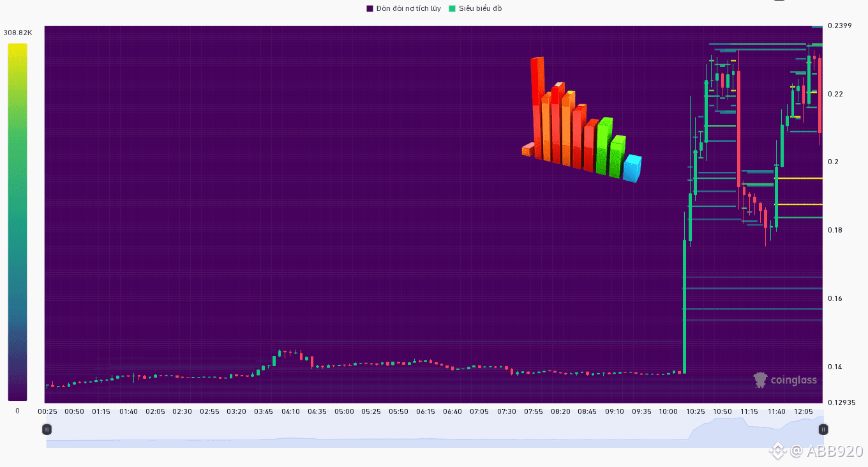This screenshot has width=868, height=467.
Task: Click the 09:10 time axis label
Action: pos(615,411)
